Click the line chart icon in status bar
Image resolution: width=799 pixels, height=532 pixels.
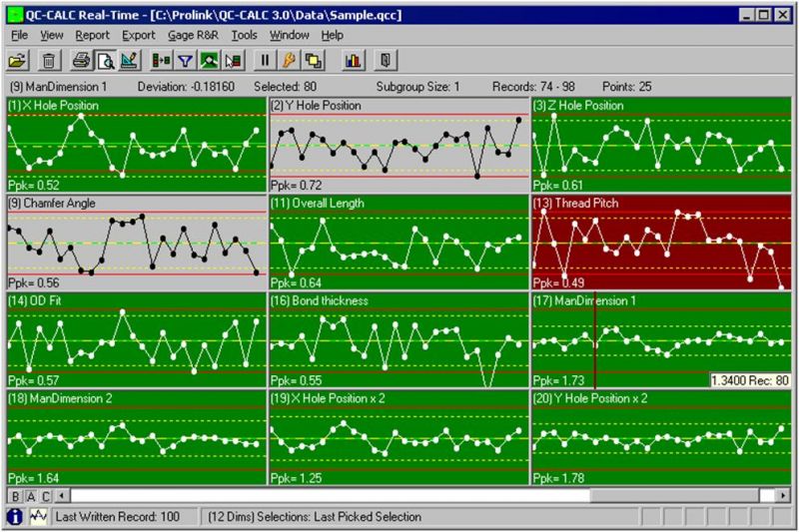point(38,517)
